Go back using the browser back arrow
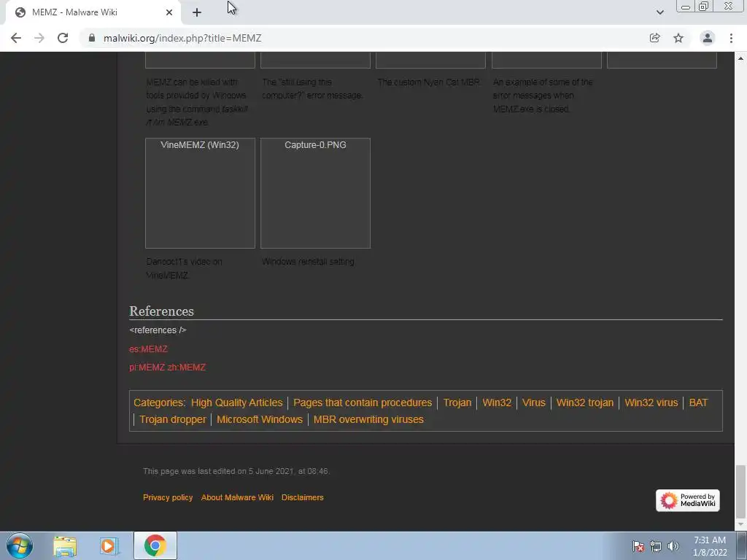 [x=16, y=38]
